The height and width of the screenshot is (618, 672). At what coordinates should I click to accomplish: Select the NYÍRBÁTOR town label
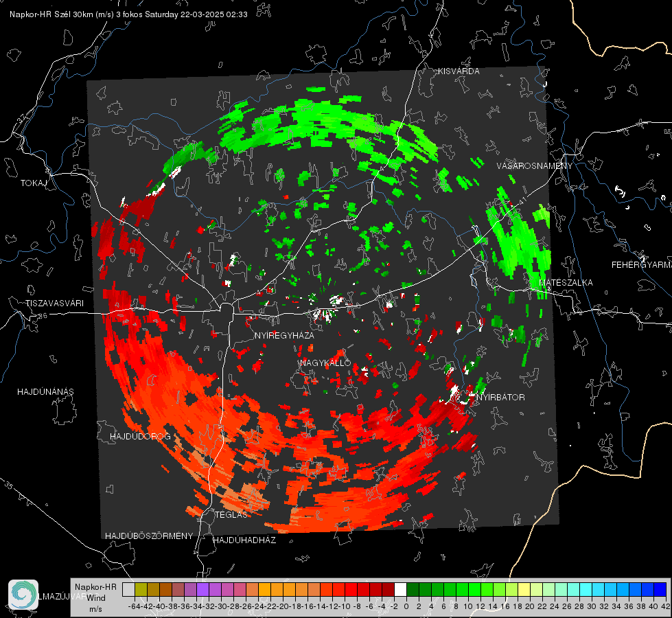[x=500, y=397]
